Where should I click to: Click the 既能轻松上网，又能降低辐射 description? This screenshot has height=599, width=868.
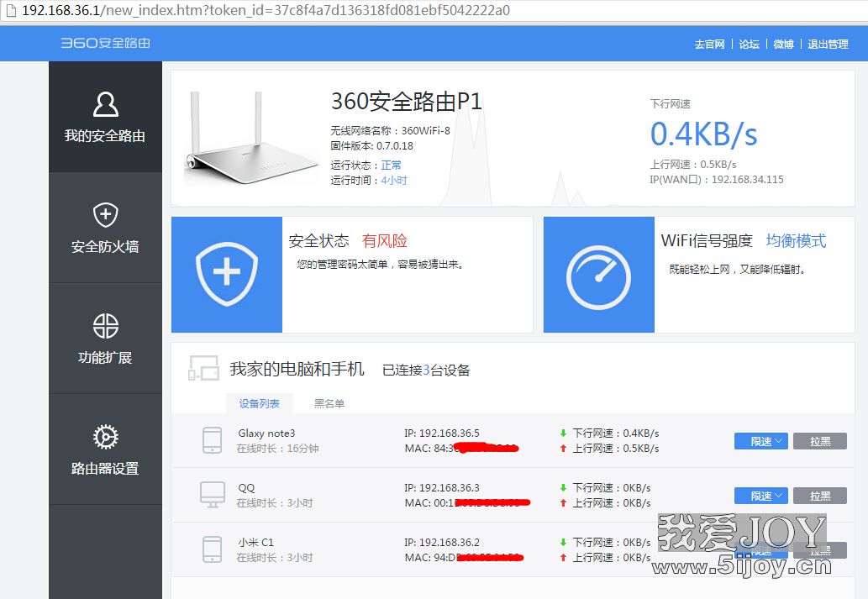pyautogui.click(x=738, y=270)
